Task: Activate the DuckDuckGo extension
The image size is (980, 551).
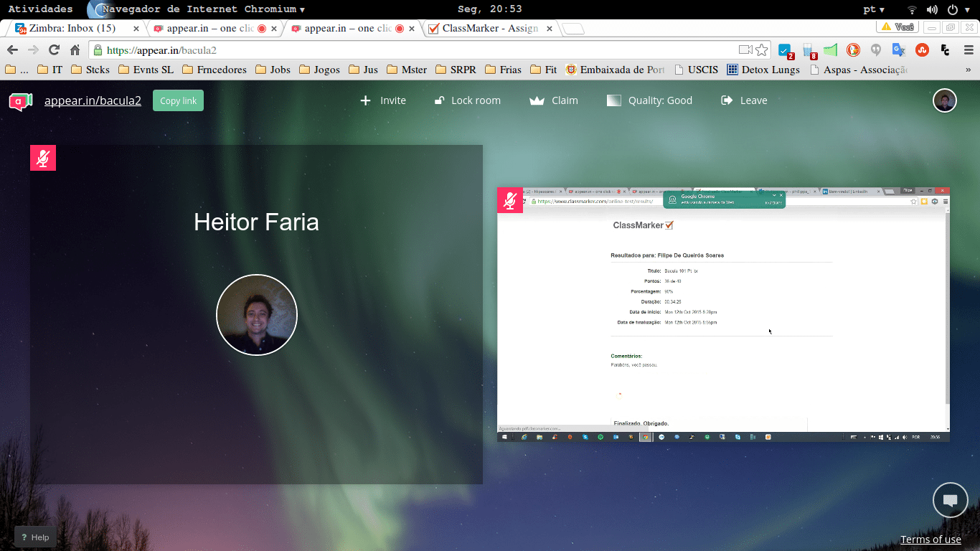Action: (x=852, y=51)
